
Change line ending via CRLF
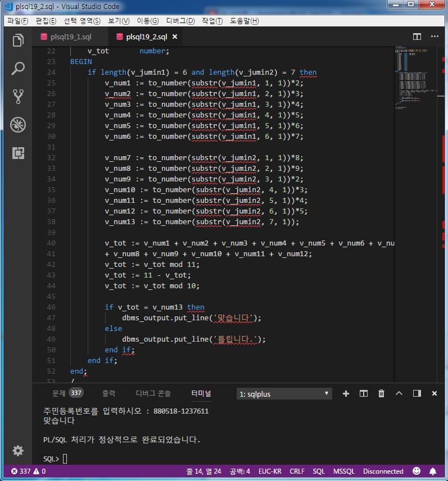[x=297, y=471]
